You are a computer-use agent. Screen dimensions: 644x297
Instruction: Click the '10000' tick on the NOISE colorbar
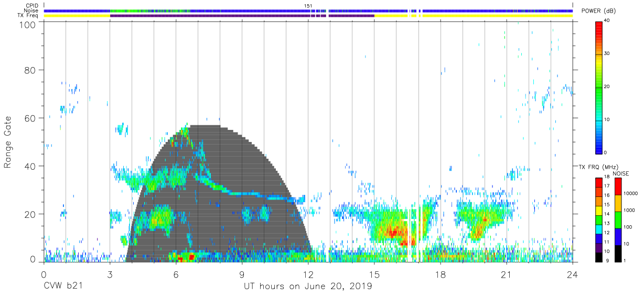click(630, 193)
